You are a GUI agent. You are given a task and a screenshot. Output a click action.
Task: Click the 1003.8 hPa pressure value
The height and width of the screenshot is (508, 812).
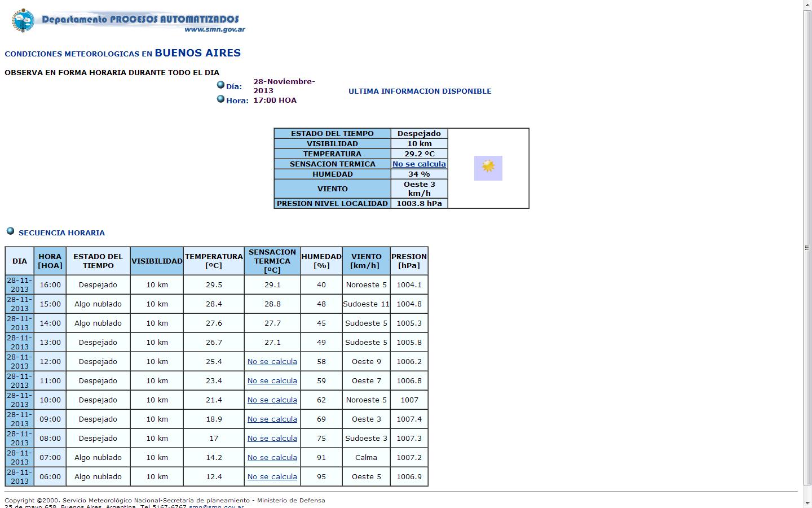click(x=419, y=203)
